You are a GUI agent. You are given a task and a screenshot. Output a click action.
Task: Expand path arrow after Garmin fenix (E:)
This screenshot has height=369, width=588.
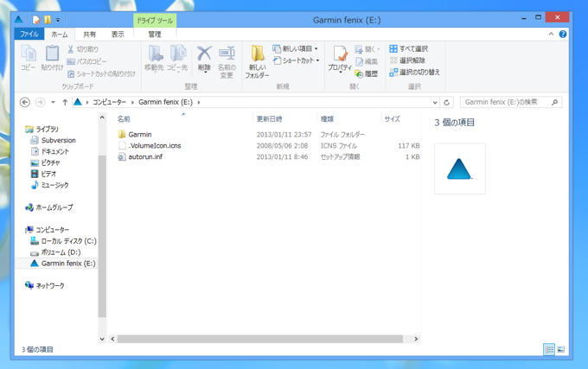[199, 102]
